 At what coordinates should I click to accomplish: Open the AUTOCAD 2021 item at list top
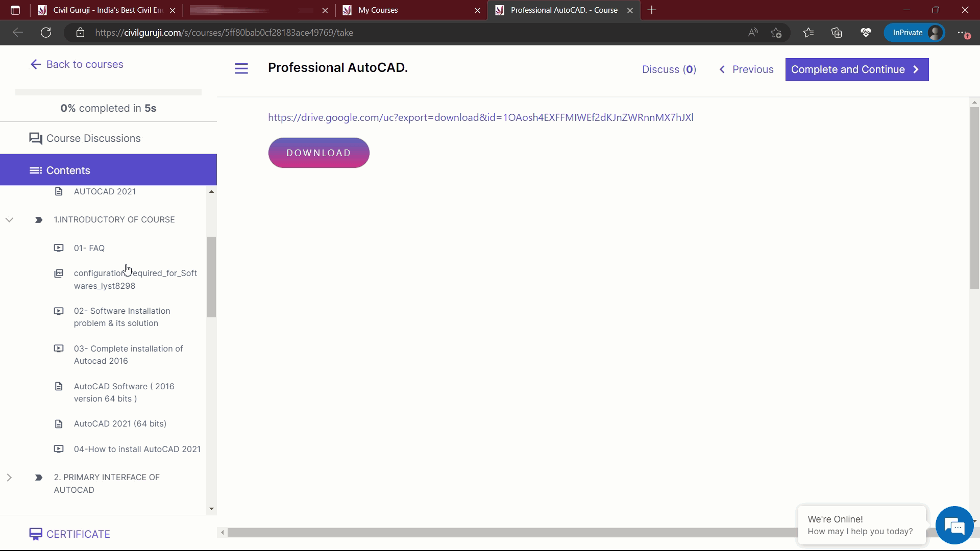click(105, 191)
